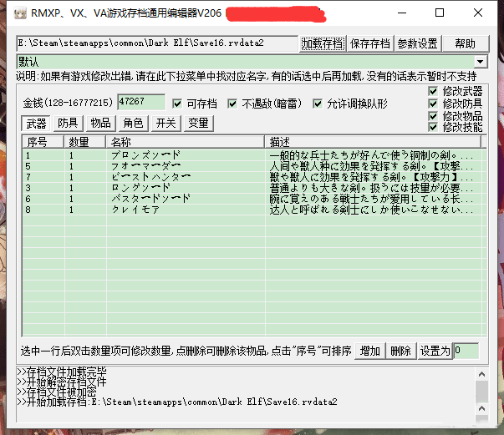
Task: Switch to the 防具 armor tab
Action: tap(68, 123)
